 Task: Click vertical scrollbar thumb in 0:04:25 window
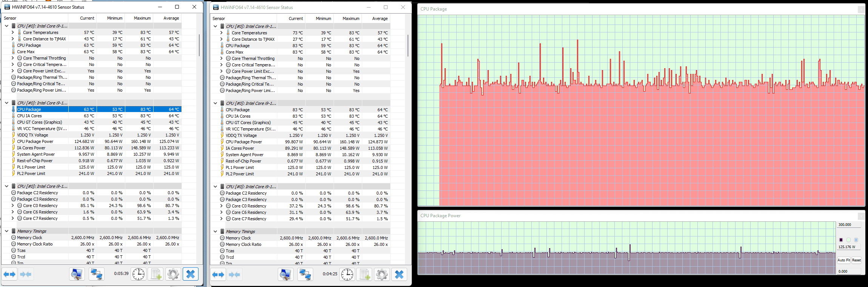(x=408, y=46)
